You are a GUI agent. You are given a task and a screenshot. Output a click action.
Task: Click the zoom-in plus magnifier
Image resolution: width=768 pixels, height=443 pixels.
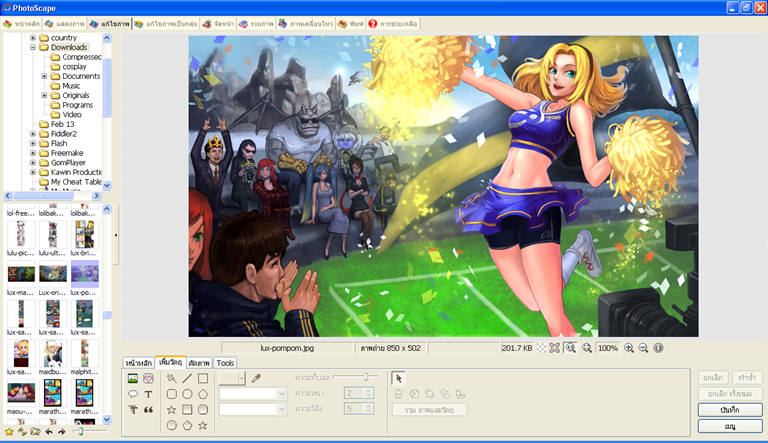pos(629,348)
